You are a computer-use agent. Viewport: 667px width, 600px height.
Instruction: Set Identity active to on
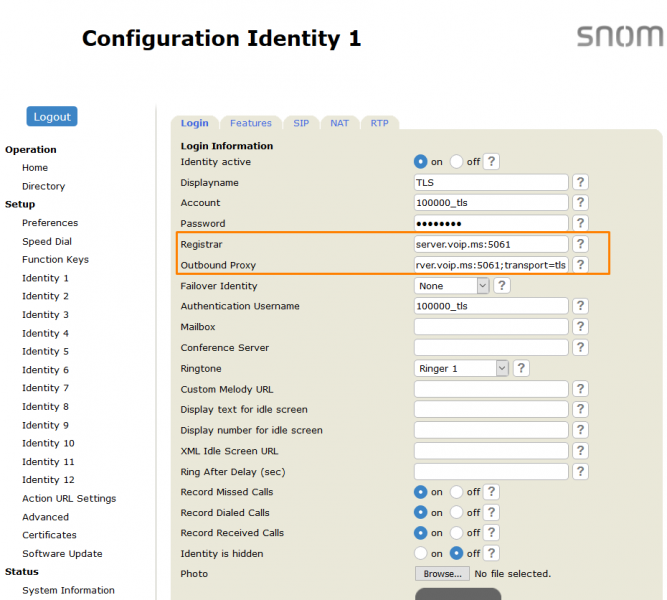[x=420, y=162]
